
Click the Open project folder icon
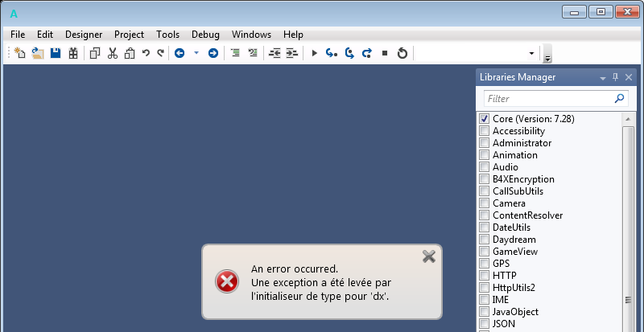[x=38, y=53]
